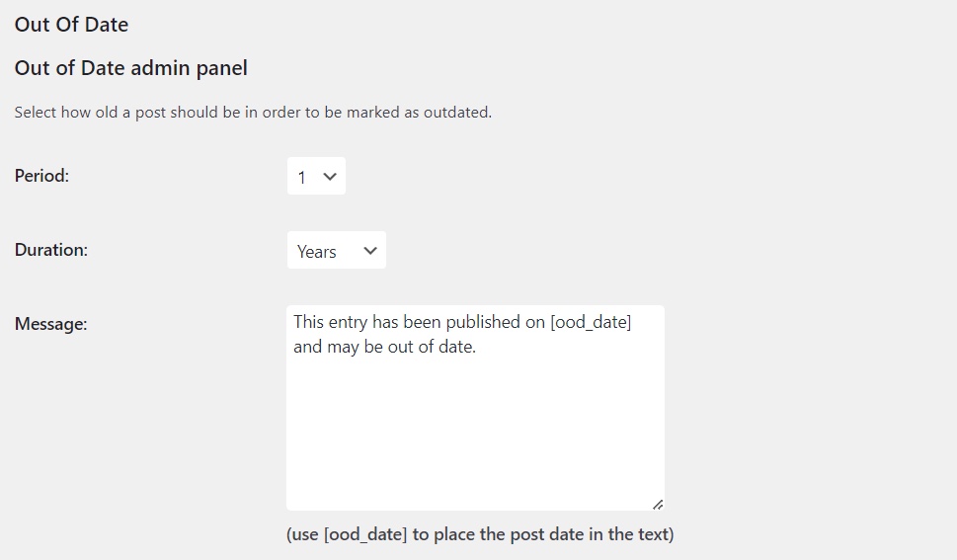Click the description about marking posts outdated
Viewport: 957px width, 560px height.
253,113
